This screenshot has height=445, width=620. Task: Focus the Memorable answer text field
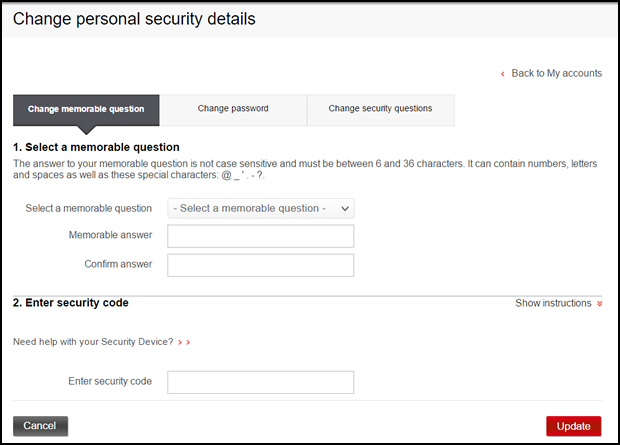(261, 236)
